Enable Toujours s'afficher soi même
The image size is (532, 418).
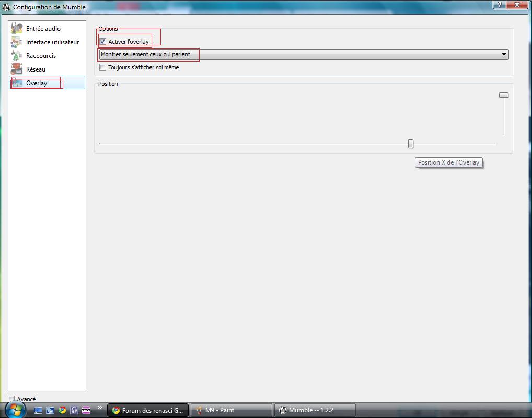pyautogui.click(x=103, y=67)
